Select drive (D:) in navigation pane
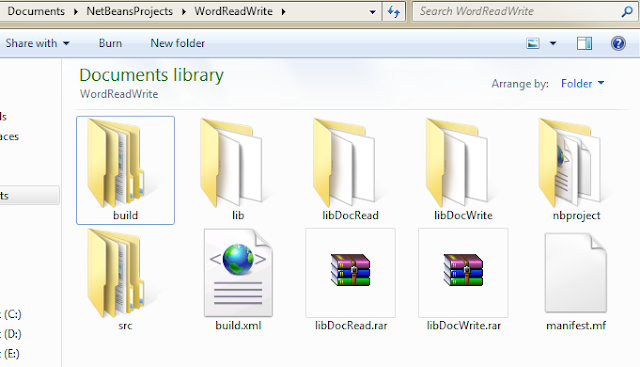This screenshot has height=367, width=640. [11, 334]
